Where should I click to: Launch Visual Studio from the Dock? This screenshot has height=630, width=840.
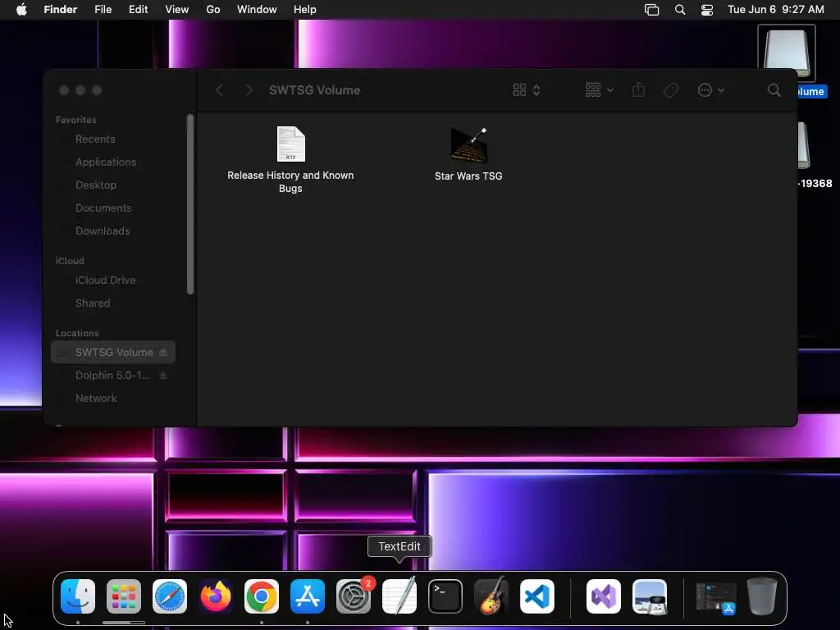tap(604, 596)
